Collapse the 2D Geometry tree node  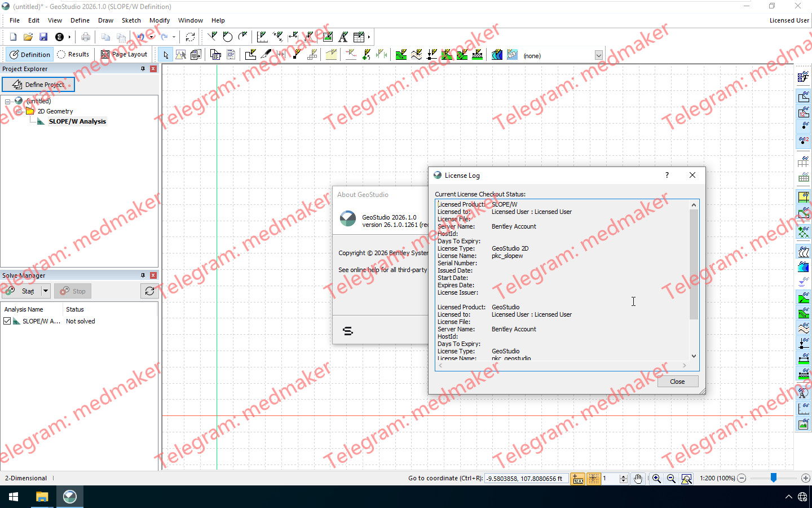click(19, 112)
